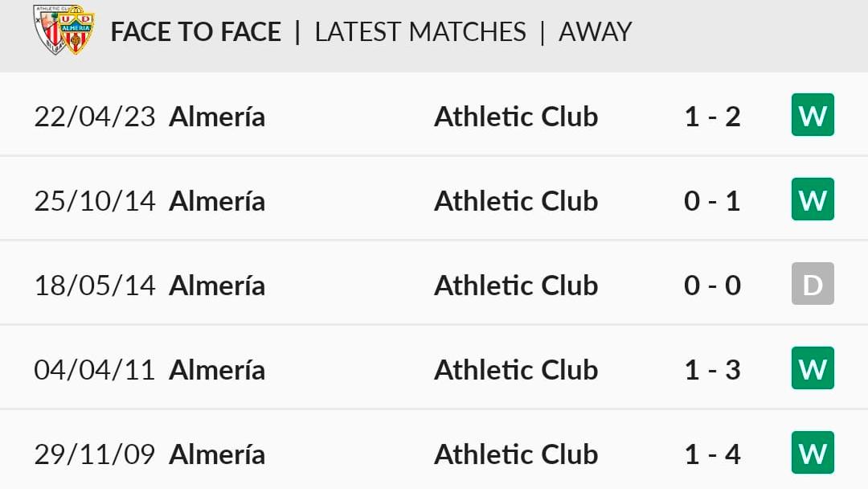Open the 0 - 1 score result

(x=712, y=201)
